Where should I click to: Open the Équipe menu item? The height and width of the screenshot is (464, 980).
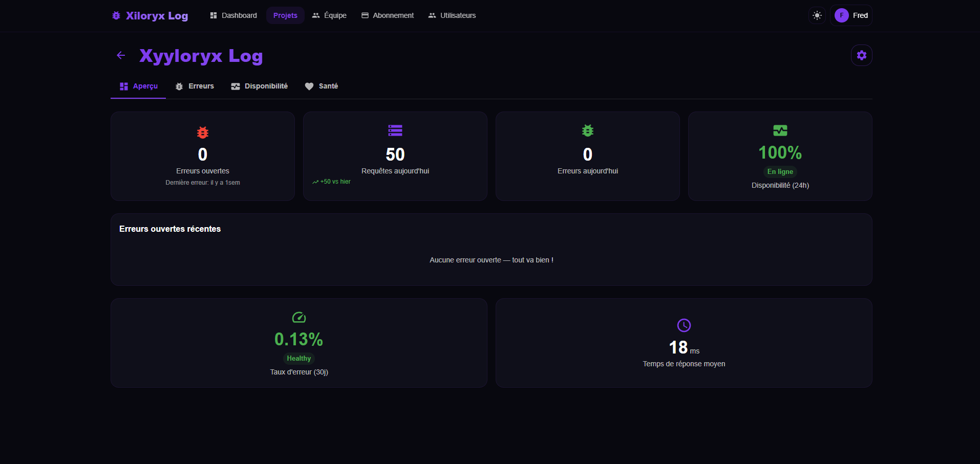(329, 15)
